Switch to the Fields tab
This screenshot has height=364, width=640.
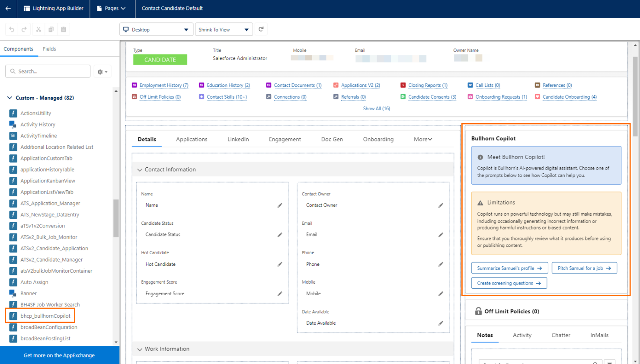(49, 49)
